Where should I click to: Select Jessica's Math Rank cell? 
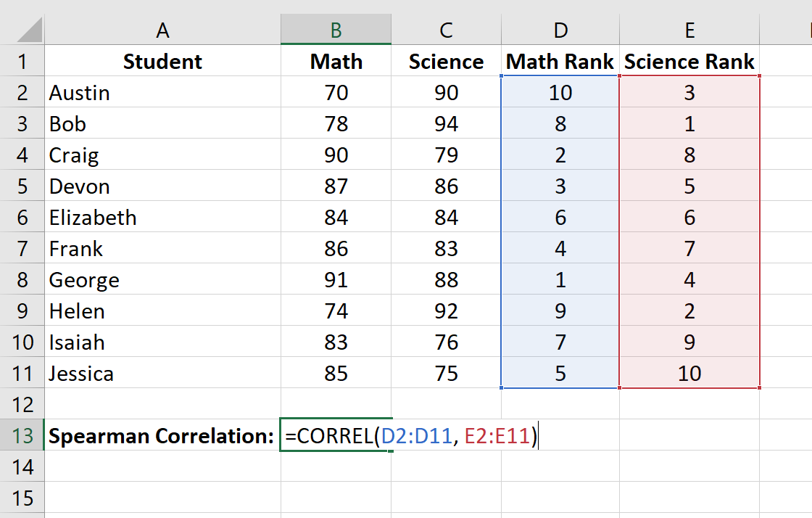click(560, 373)
